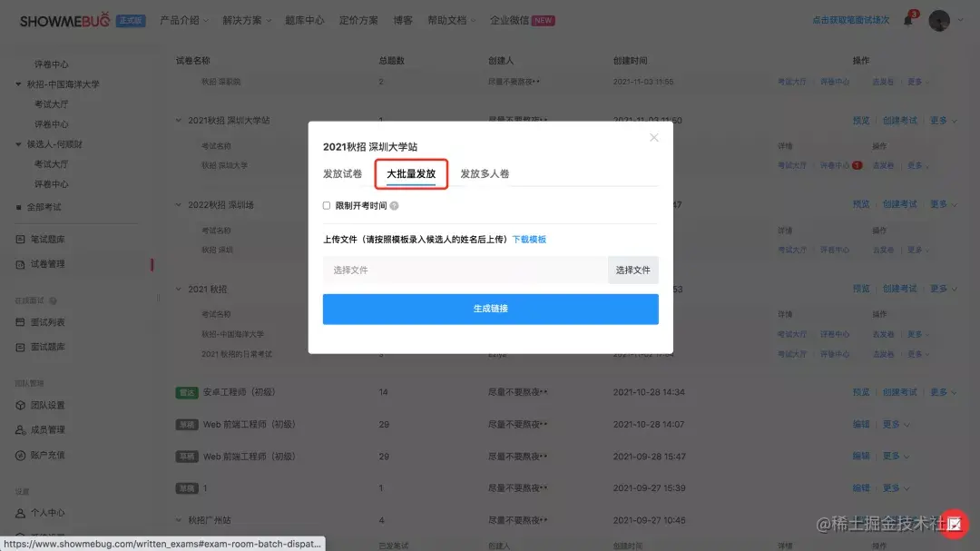Click the help icon beside 限制开考时间
This screenshot has height=551, width=980.
393,205
